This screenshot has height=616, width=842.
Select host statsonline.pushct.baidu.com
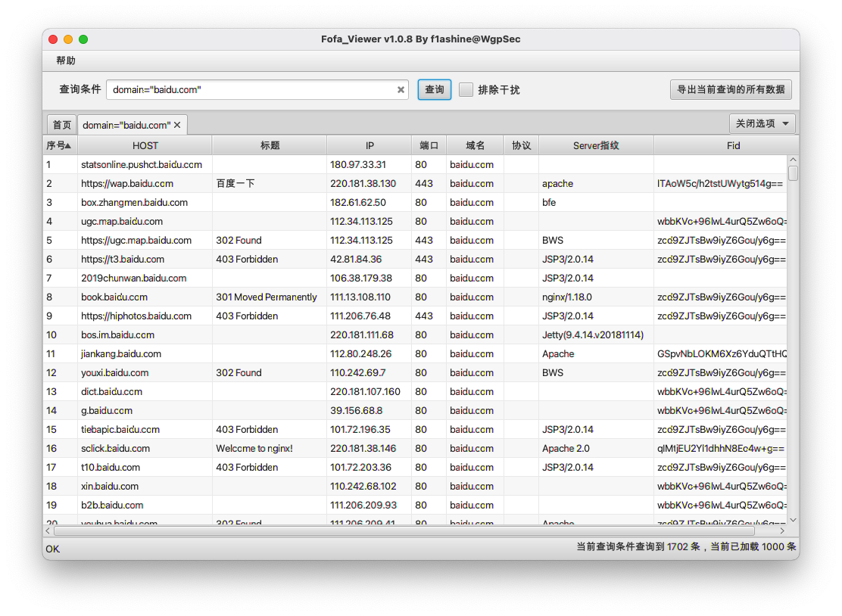(142, 165)
